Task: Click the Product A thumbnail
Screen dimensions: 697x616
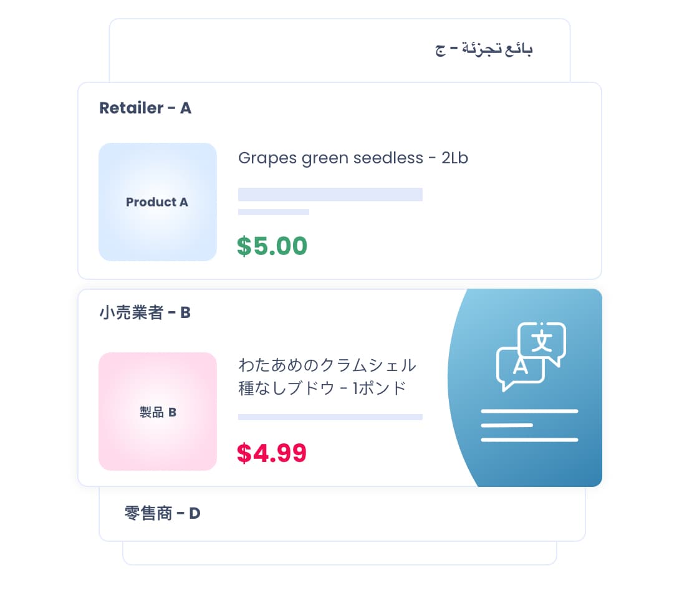Action: (157, 202)
